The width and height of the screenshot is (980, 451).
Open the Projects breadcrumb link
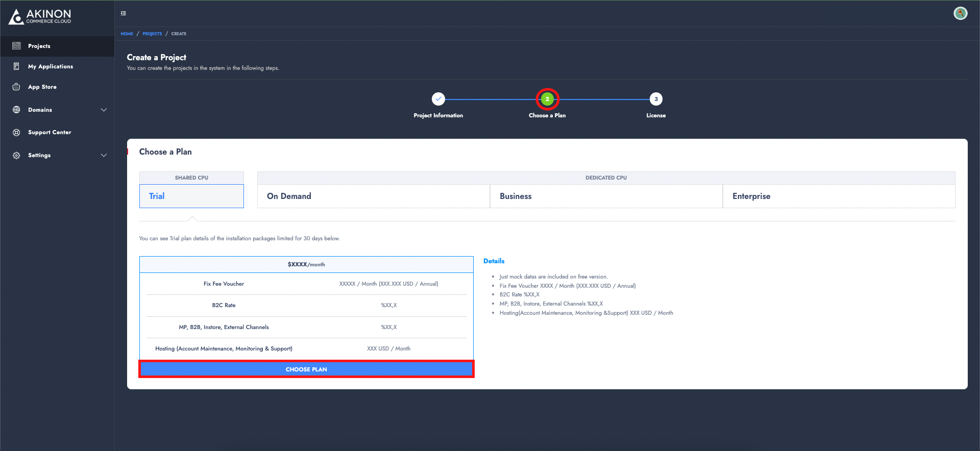(x=152, y=34)
